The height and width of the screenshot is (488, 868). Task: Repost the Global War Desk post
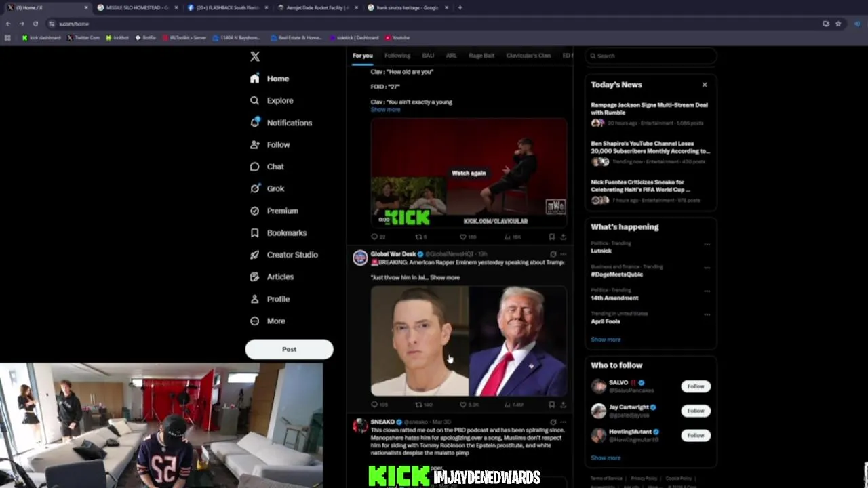(x=422, y=405)
